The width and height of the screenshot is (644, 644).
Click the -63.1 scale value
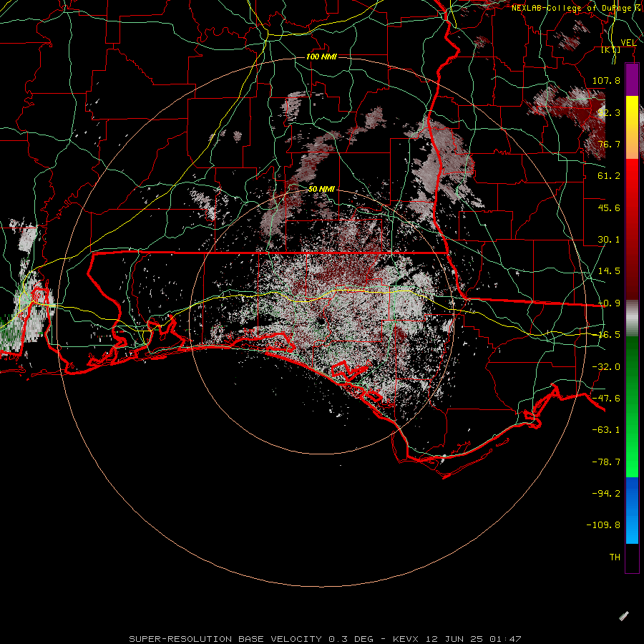[x=606, y=430]
